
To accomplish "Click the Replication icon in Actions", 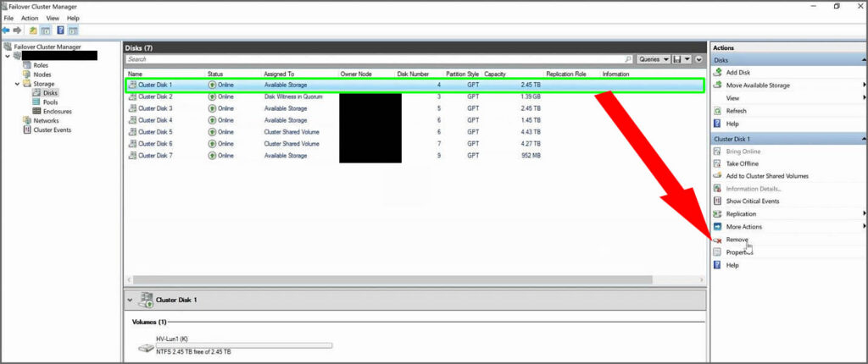I will click(x=717, y=213).
